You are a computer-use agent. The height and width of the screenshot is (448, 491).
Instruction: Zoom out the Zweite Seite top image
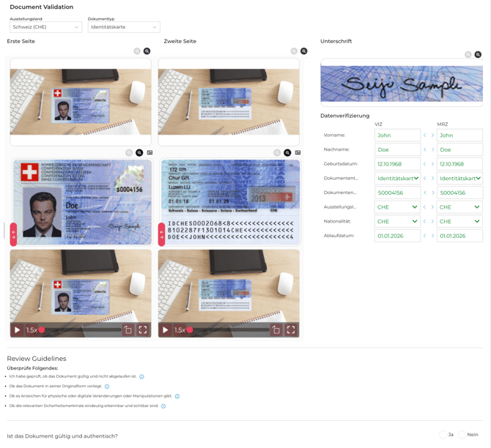pos(294,51)
